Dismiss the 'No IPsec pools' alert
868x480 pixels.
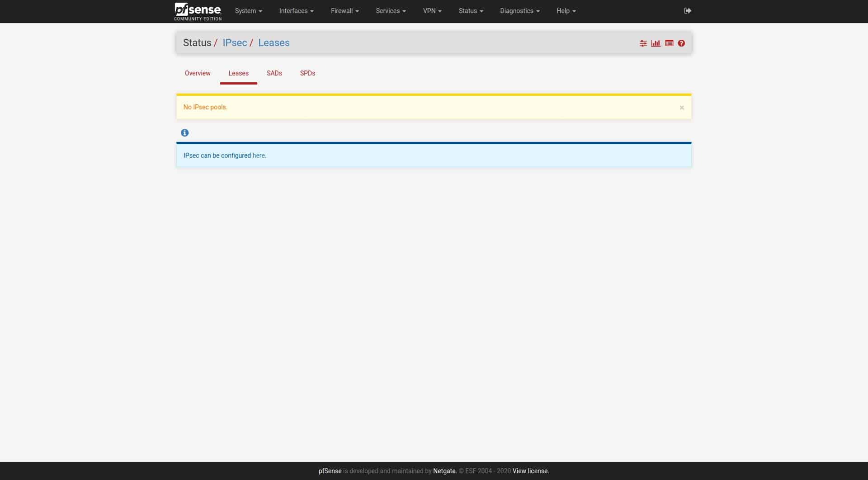682,108
